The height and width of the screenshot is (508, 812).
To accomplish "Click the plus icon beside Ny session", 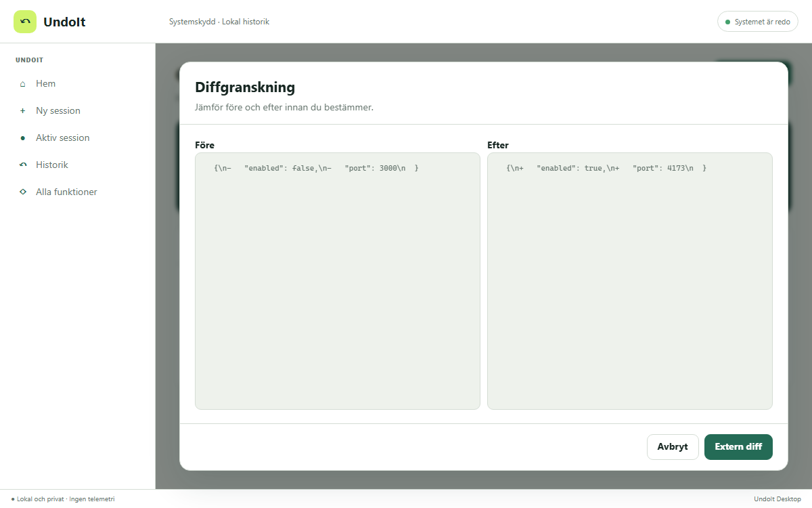I will (23, 111).
